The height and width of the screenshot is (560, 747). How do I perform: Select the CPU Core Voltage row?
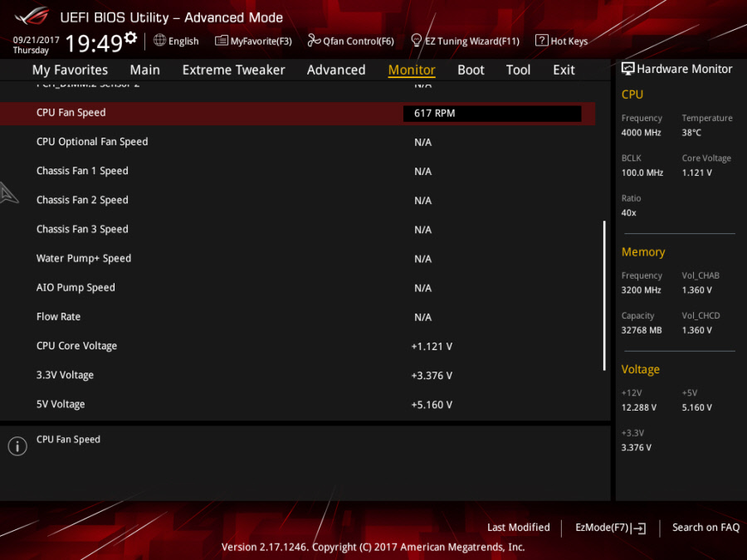click(297, 346)
